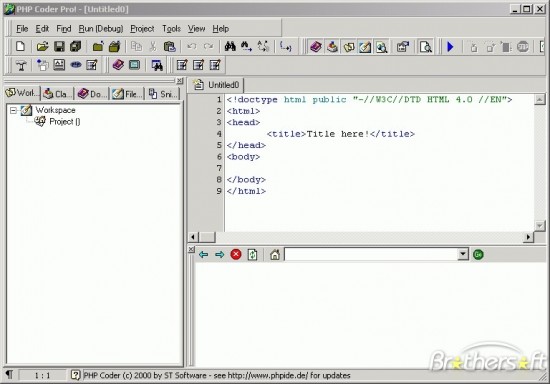Toggle the pressed file explorer toolbar button
This screenshot has height=384, width=550.
click(365, 47)
